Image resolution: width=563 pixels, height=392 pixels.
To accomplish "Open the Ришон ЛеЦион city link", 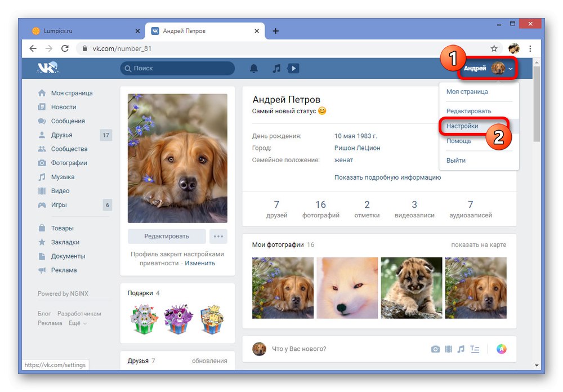I will [x=357, y=148].
